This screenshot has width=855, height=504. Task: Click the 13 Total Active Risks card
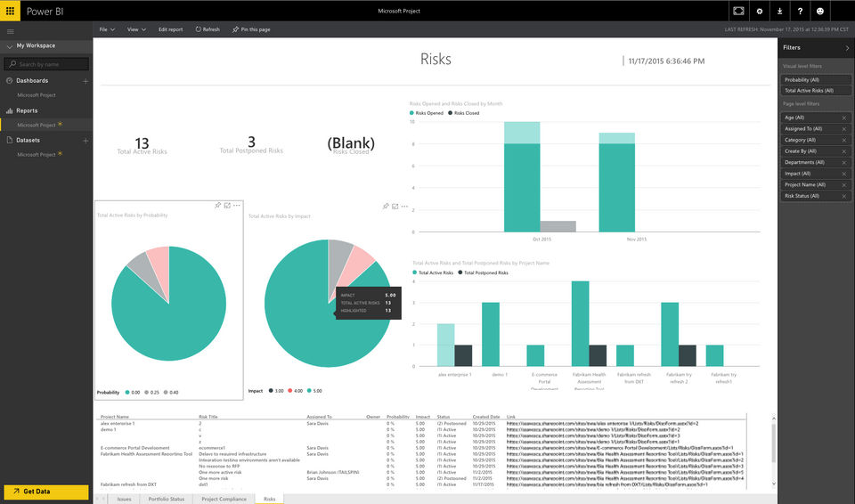coord(142,146)
